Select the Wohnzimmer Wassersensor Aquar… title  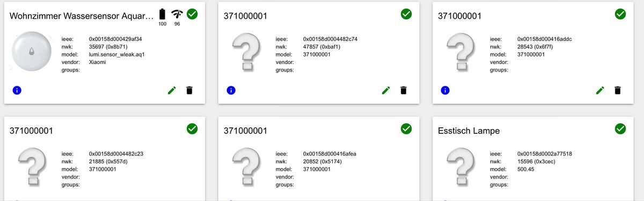(x=82, y=16)
